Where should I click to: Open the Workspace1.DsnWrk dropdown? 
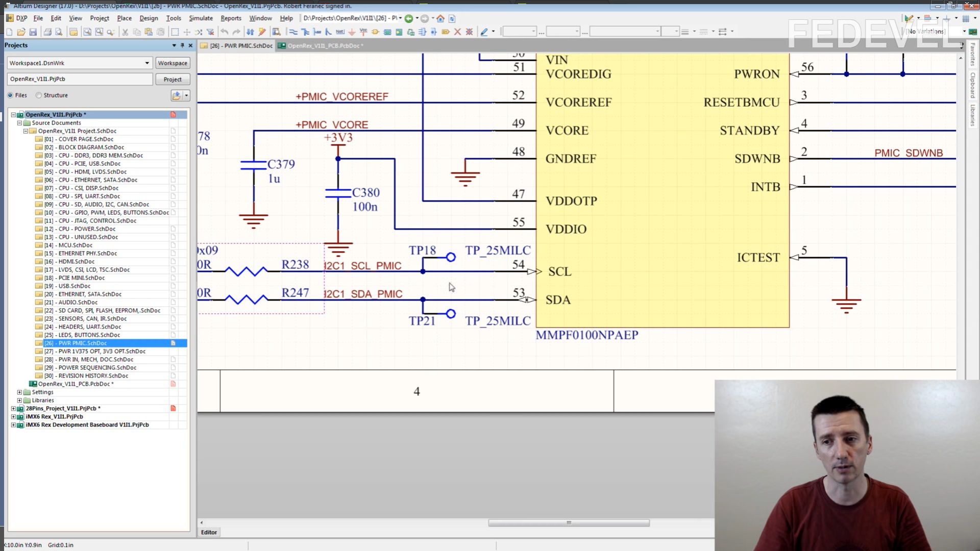[147, 63]
